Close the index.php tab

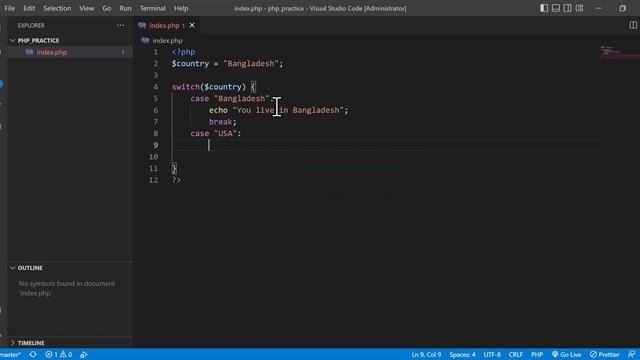point(192,25)
